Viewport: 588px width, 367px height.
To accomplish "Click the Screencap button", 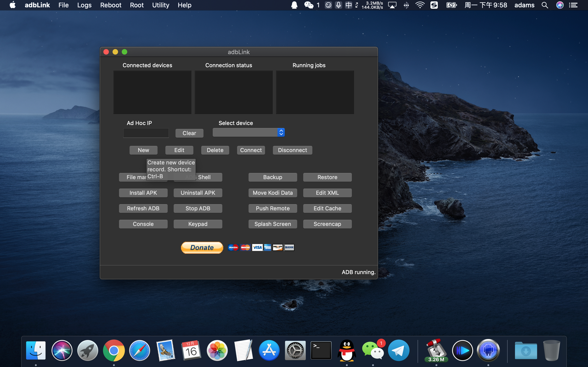I will tap(327, 224).
